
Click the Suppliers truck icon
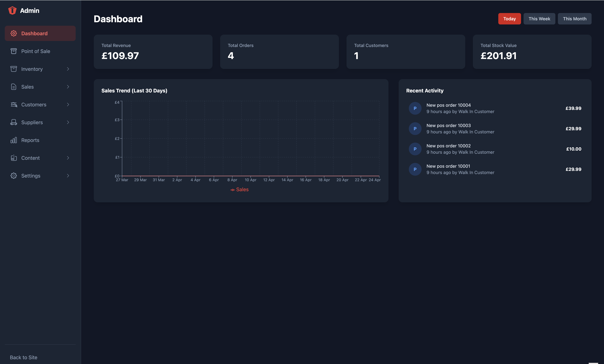(x=14, y=122)
